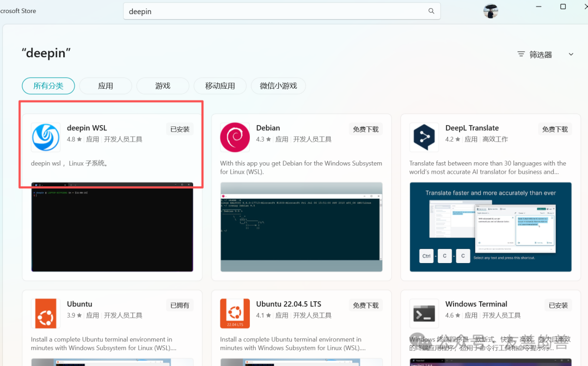Expand the 筛选器 filter chevron
Screen dimensions: 588x366
point(571,54)
